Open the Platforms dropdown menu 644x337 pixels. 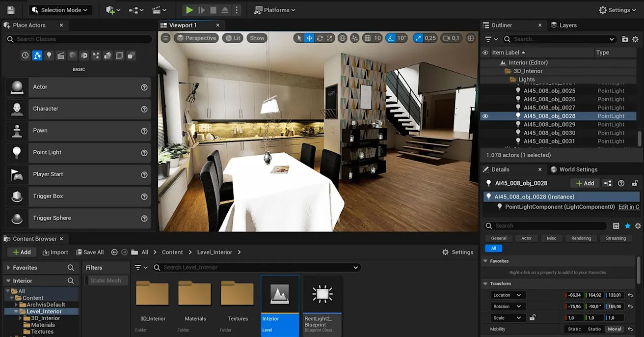click(x=275, y=10)
